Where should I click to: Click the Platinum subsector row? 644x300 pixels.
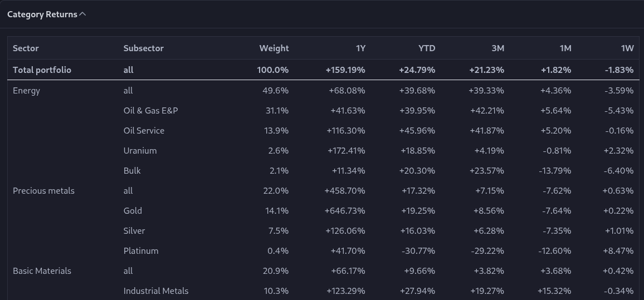323,251
